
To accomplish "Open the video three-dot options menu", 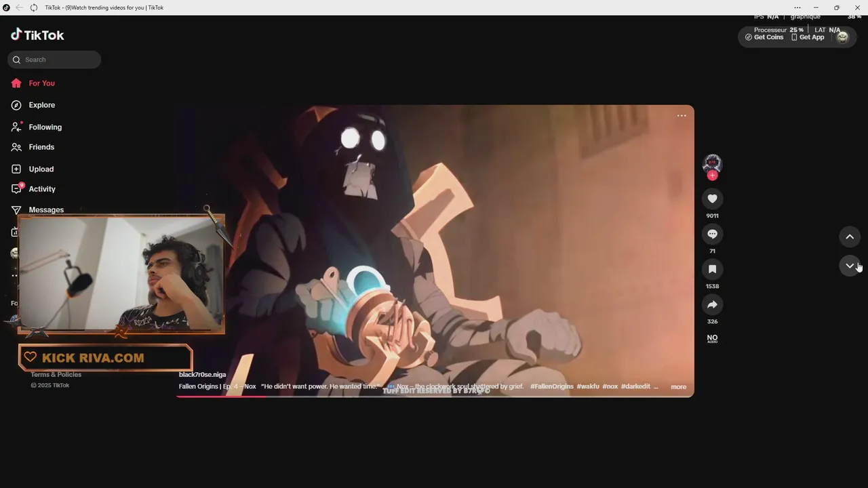I will coord(682,116).
